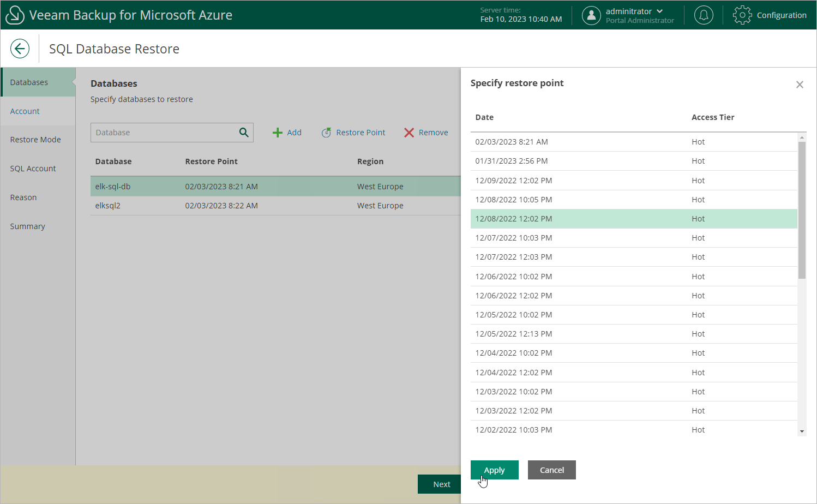The height and width of the screenshot is (504, 817).
Task: Select restore point 02/03/2023 8:21 AM in the panel list
Action: coord(634,142)
